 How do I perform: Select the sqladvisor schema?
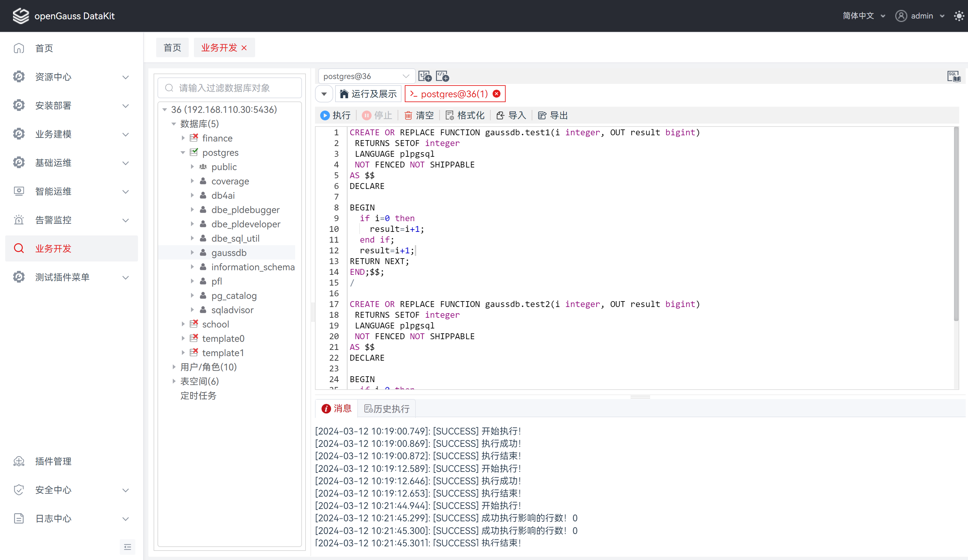232,310
